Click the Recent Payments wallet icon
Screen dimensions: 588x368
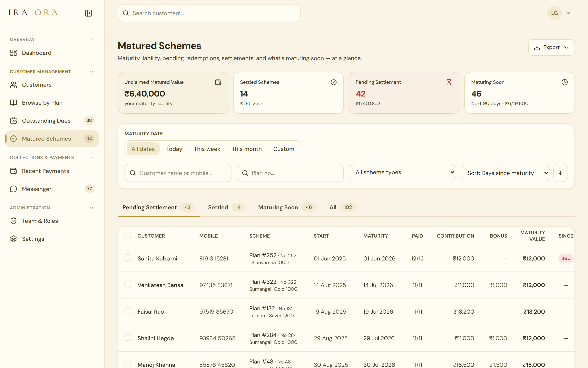point(13,171)
